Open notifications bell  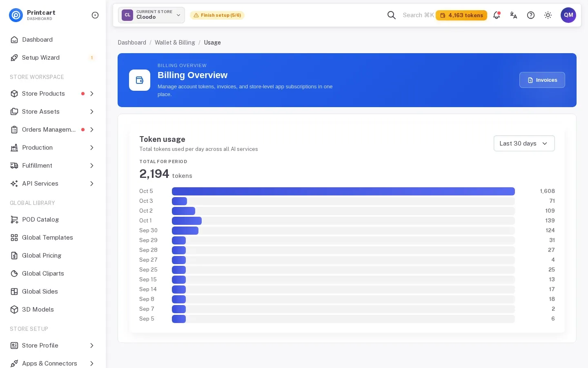point(497,15)
